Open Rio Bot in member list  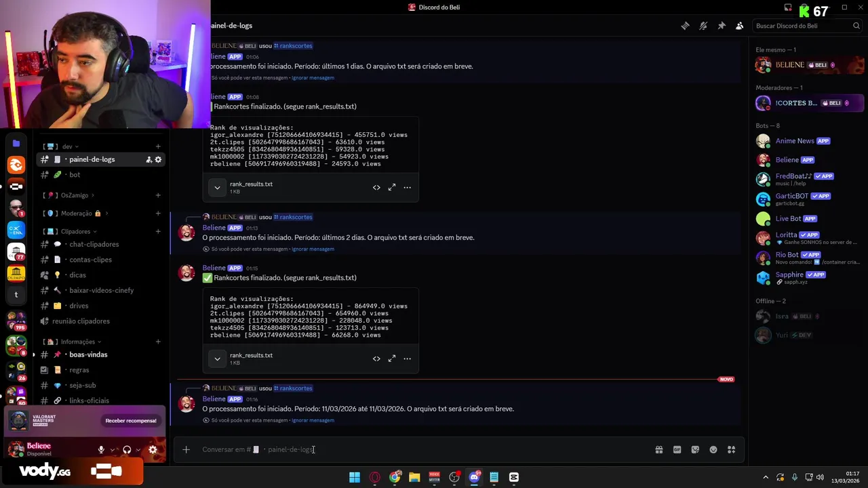coord(808,258)
